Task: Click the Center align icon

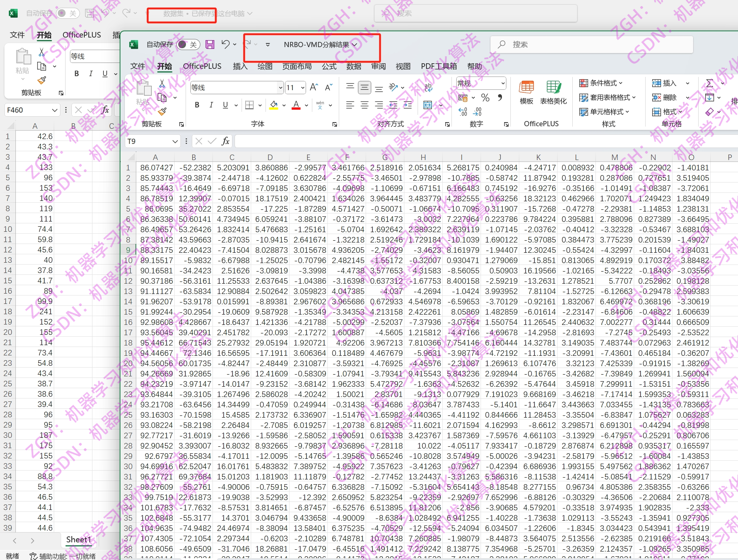Action: [364, 105]
